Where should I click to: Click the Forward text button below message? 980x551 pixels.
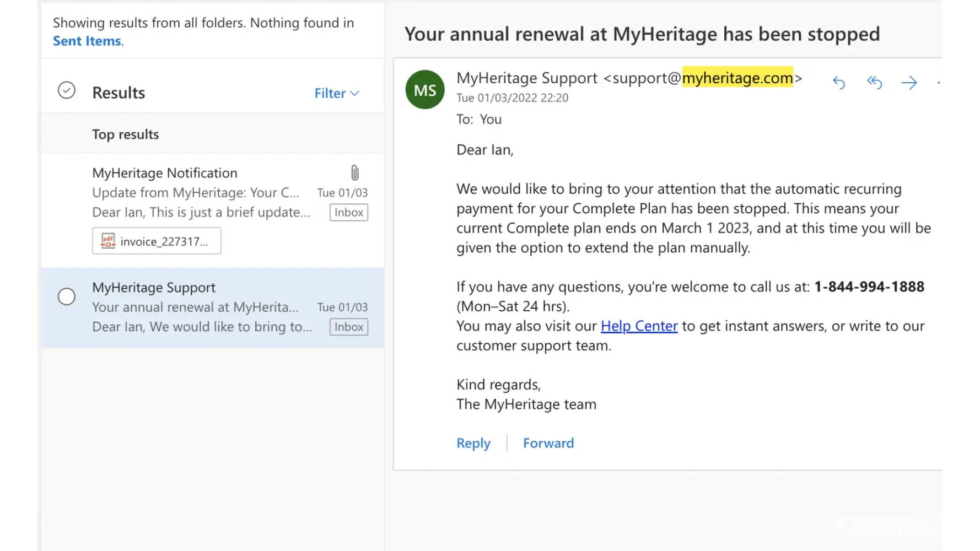(548, 443)
